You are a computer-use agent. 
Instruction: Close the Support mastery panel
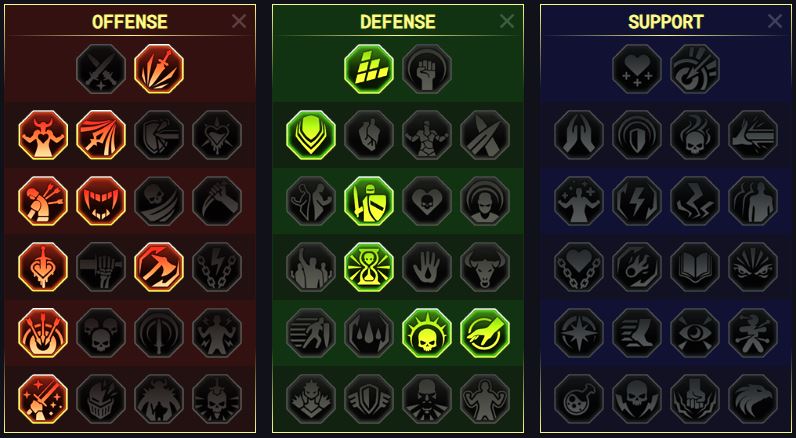775,21
